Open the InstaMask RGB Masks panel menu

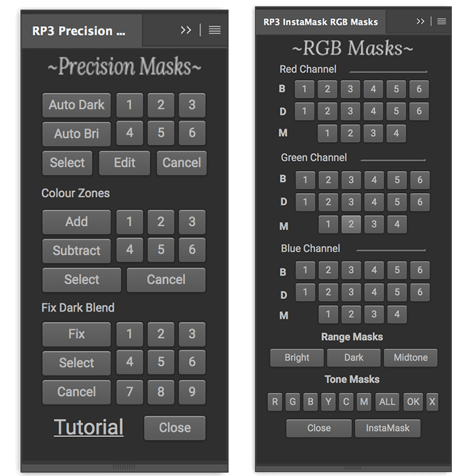[442, 21]
